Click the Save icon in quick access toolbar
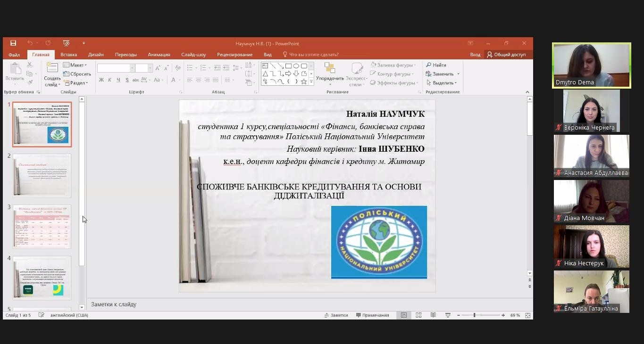The image size is (644, 344). tap(13, 43)
